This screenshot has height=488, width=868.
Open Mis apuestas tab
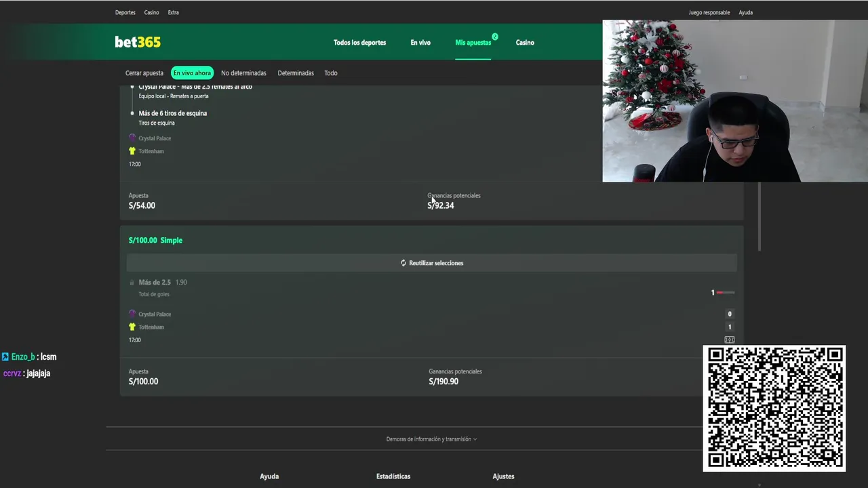tap(473, 42)
